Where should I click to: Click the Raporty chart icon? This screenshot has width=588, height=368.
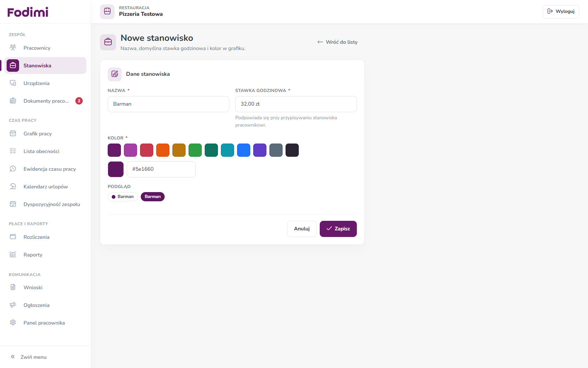13,255
